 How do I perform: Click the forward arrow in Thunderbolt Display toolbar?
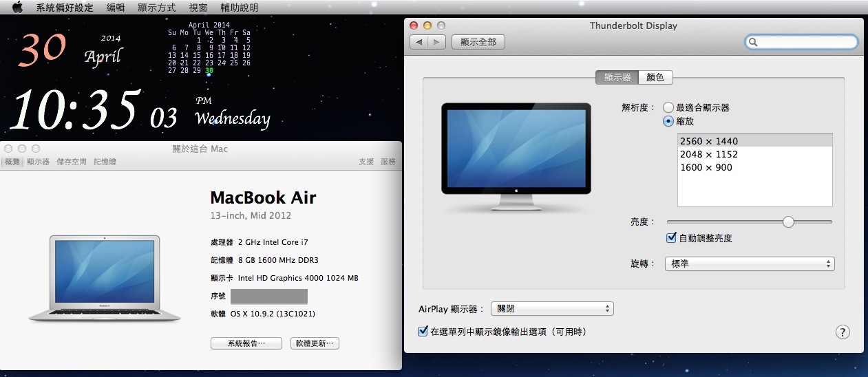(436, 42)
